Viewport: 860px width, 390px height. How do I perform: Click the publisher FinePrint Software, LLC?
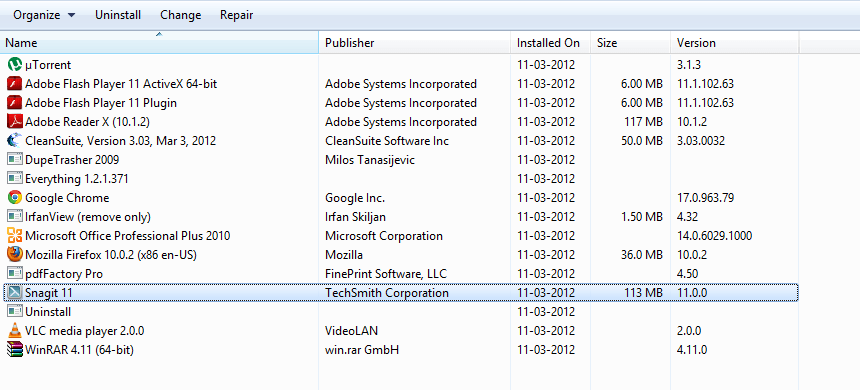pyautogui.click(x=386, y=274)
